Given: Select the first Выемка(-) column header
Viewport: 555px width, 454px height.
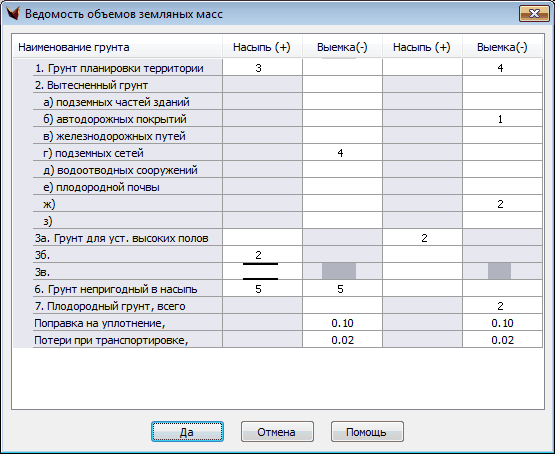Looking at the screenshot, I should coord(342,47).
